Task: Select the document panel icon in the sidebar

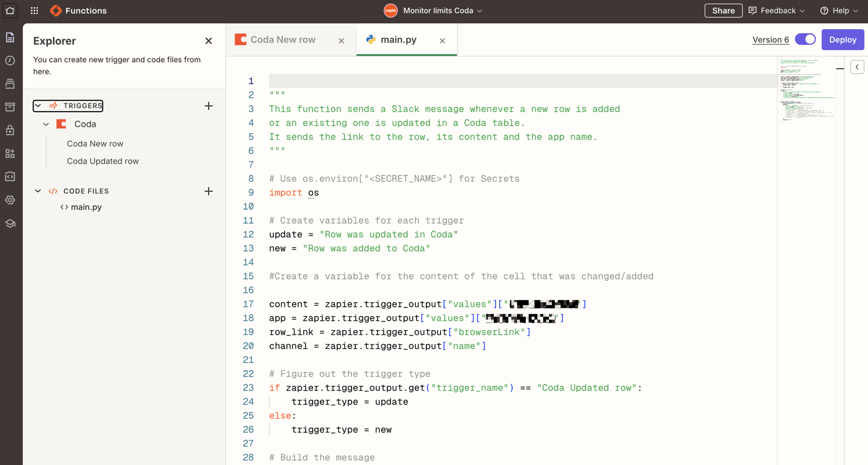Action: coord(10,36)
